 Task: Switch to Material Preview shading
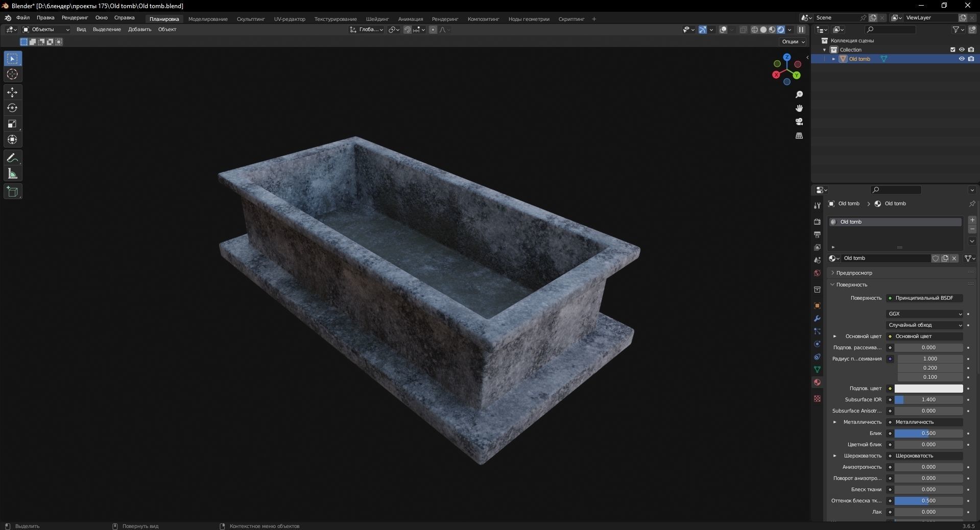pyautogui.click(x=772, y=30)
